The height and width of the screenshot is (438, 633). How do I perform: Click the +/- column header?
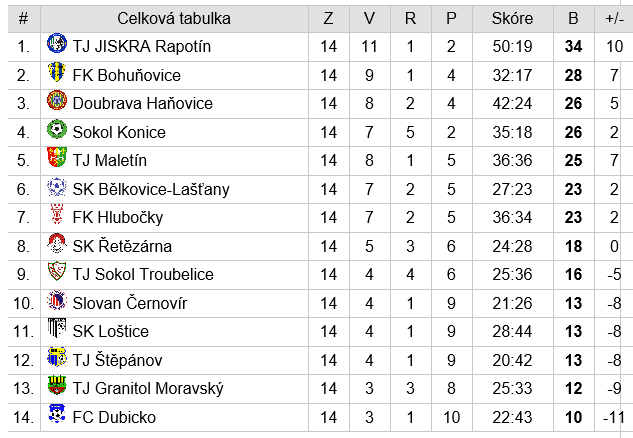click(614, 19)
